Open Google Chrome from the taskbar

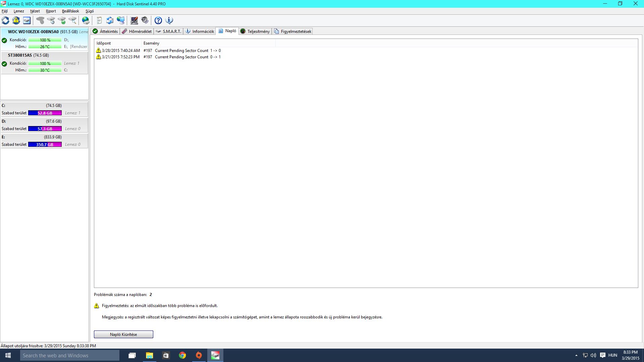pos(182,355)
